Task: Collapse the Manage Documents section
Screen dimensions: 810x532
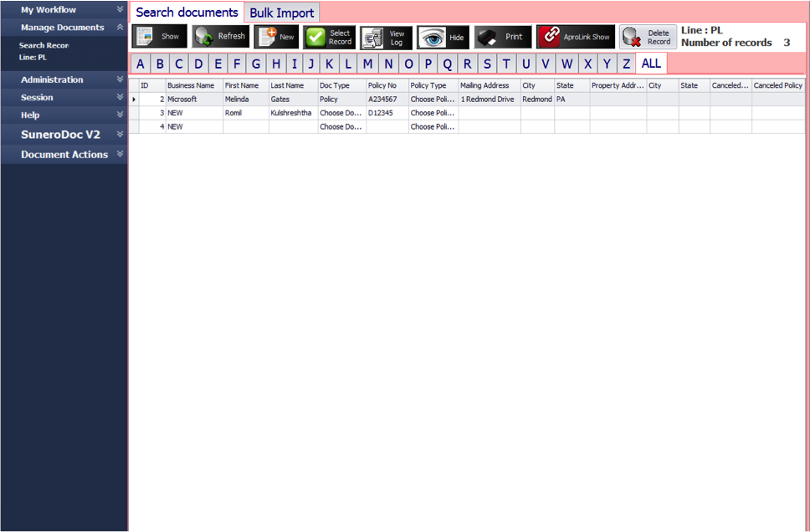Action: pos(64,28)
